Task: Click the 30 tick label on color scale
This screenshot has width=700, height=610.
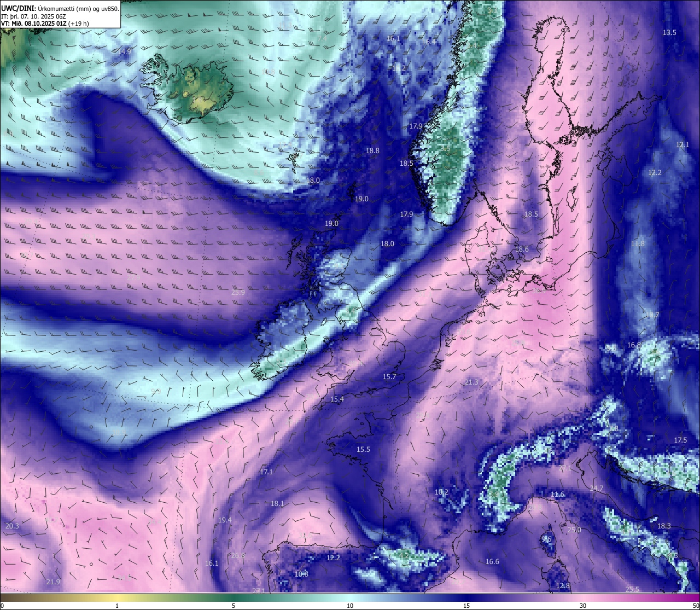Action: [583, 606]
